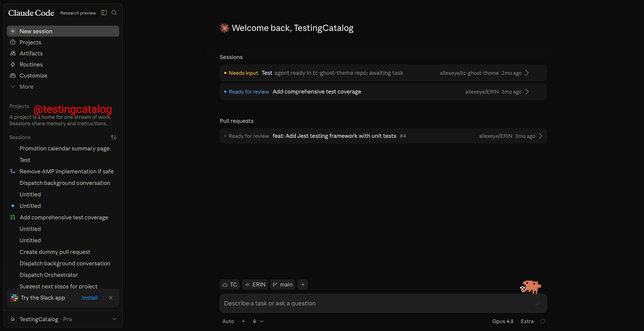
Task: Open the sessions filter settings icon
Action: pos(114,137)
